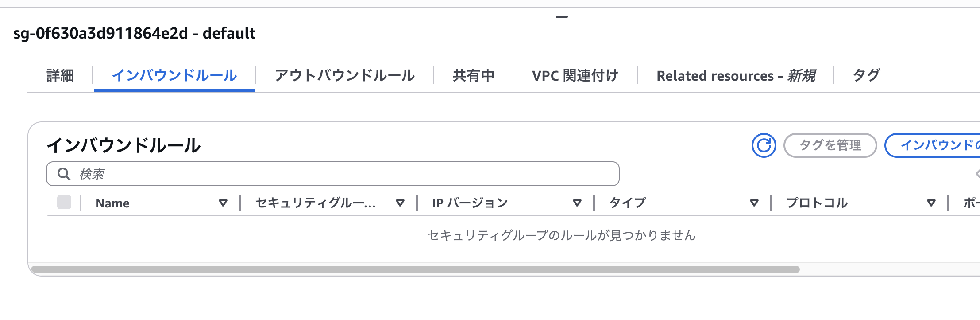
Task: Open the 共有中 tab
Action: [473, 75]
